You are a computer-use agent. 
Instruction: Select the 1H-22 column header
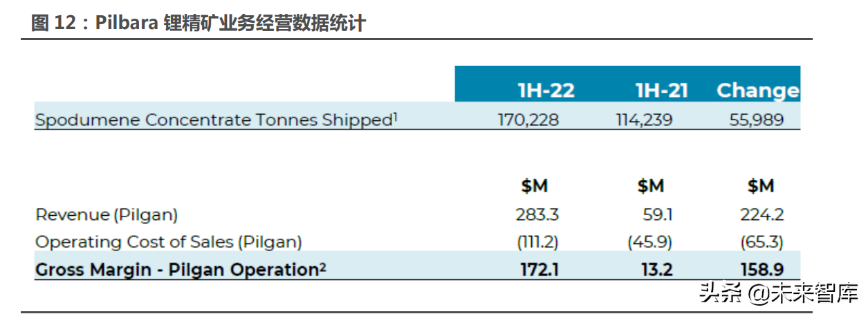(546, 91)
